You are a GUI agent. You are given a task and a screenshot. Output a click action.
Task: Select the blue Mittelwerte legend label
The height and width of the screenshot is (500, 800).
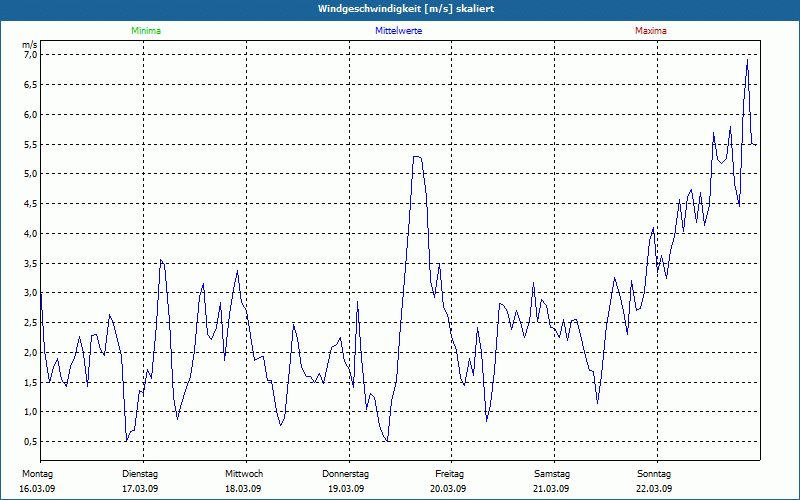tap(398, 31)
